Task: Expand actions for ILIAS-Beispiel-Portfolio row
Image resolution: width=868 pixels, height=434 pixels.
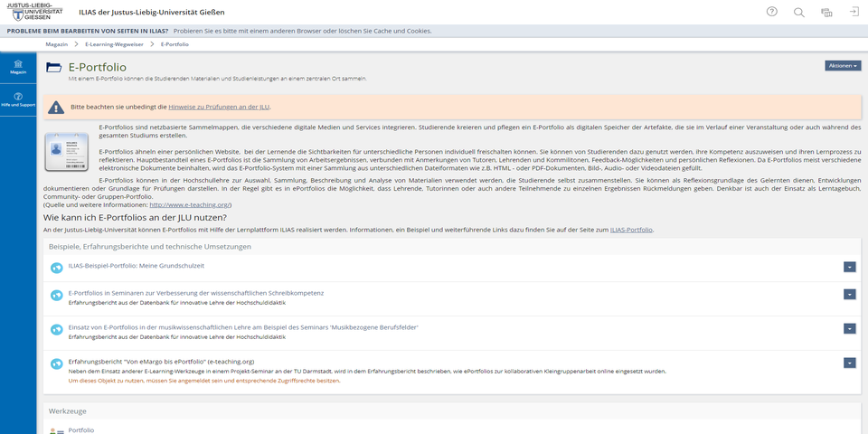Action: [x=850, y=267]
